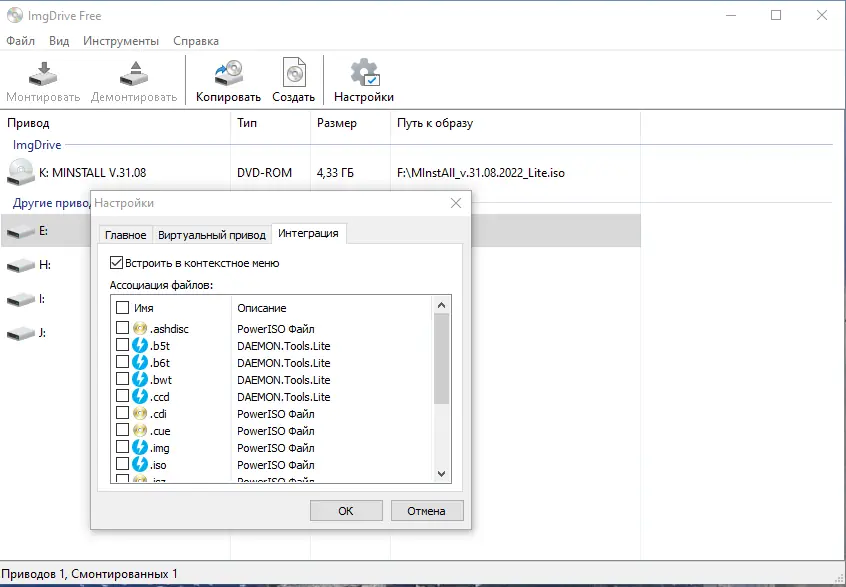Click status bar text Приводов 1, Смонтированных 1

[90, 574]
